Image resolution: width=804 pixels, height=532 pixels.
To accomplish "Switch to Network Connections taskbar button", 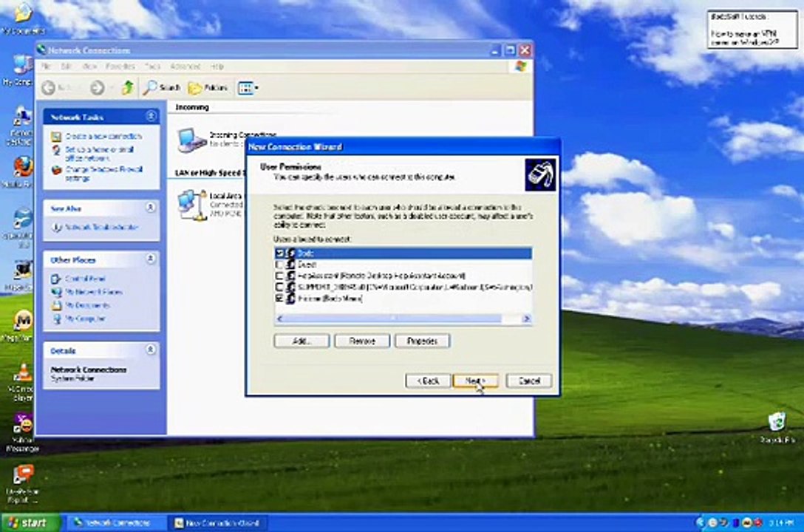I will (x=116, y=523).
